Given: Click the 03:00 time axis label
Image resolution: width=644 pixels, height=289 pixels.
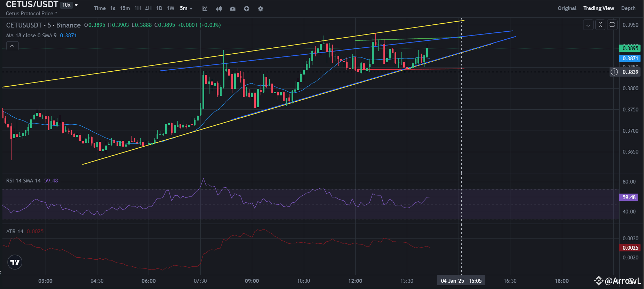Looking at the screenshot, I should [46, 281].
